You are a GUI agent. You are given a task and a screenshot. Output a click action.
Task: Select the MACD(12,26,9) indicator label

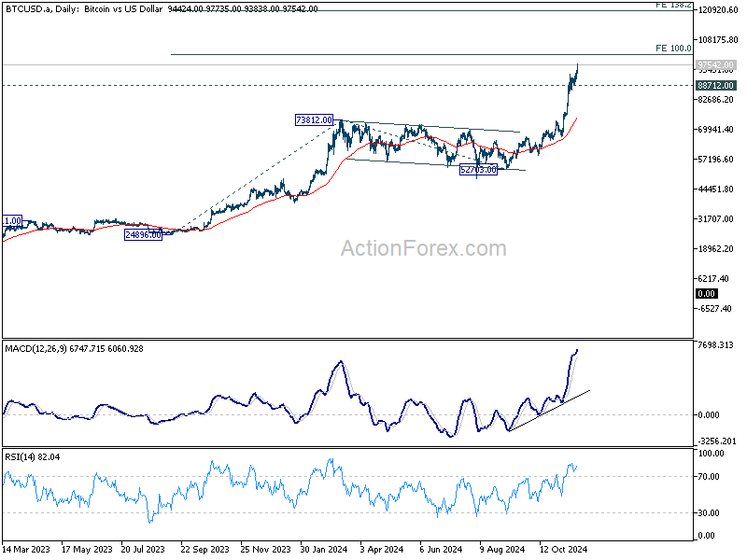[36, 348]
